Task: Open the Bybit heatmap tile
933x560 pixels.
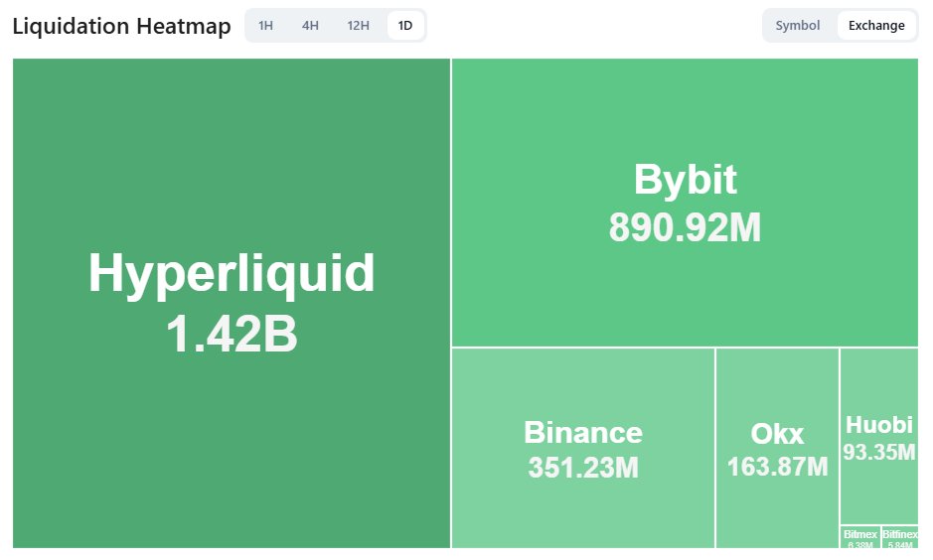Action: [x=685, y=203]
